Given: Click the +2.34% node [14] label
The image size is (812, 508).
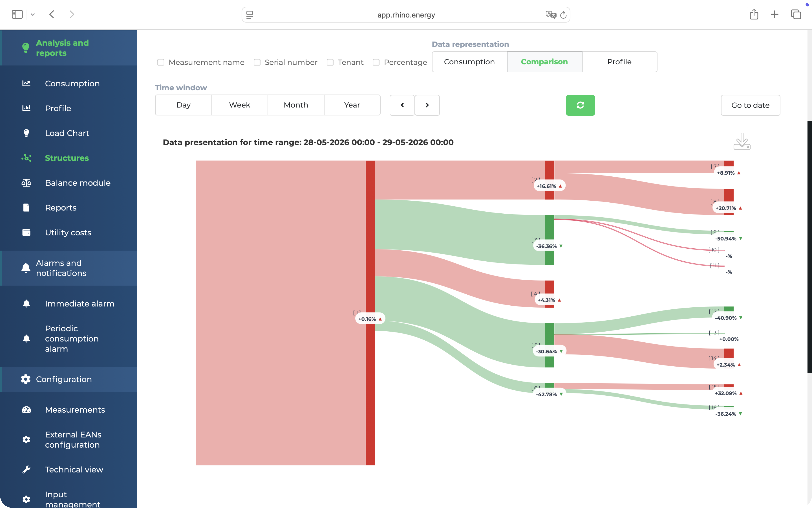Looking at the screenshot, I should pyautogui.click(x=729, y=365).
